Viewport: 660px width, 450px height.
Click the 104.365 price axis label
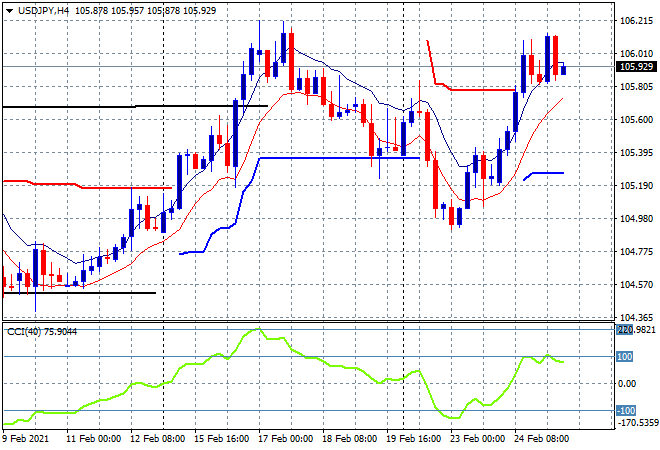[x=637, y=317]
